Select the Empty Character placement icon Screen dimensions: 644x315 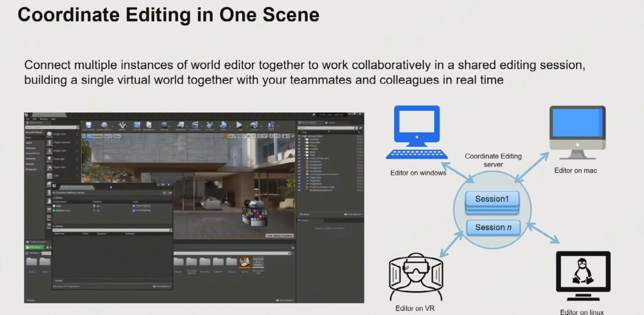click(x=49, y=143)
